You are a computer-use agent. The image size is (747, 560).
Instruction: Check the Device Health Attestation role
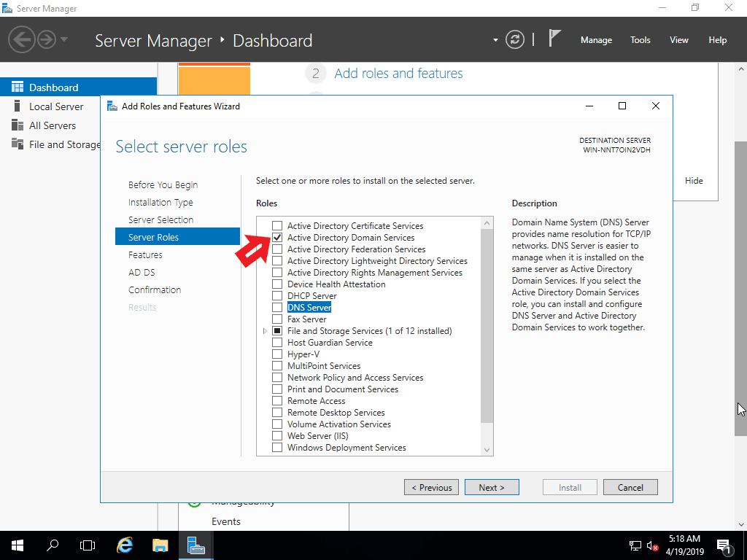click(x=277, y=284)
